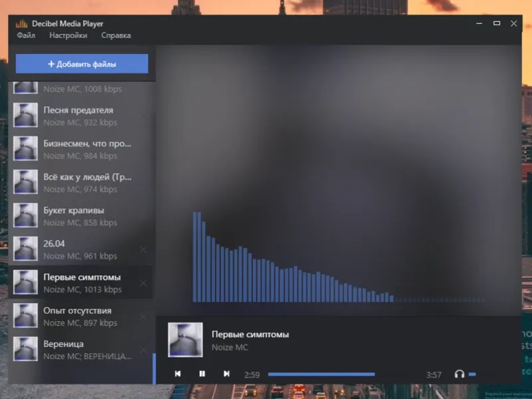
Task: Click the elapsed time 2:59
Action: click(x=252, y=375)
